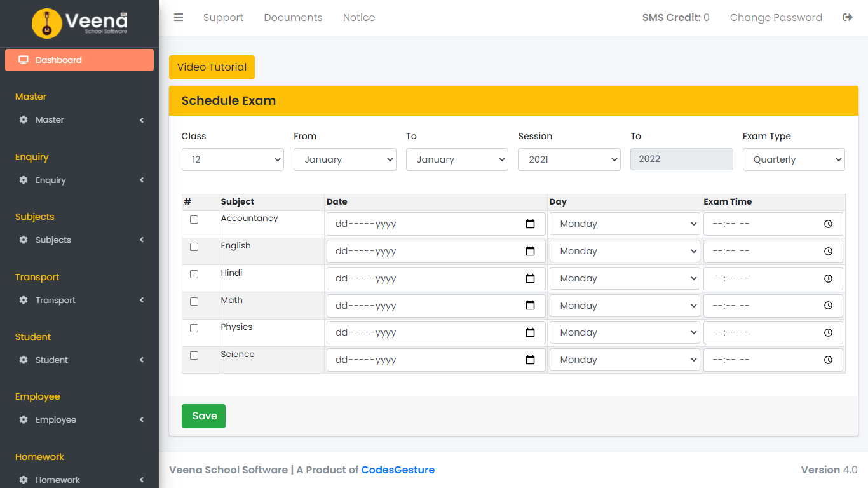Click the gear icon beside Subjects
The width and height of the screenshot is (868, 488).
pyautogui.click(x=24, y=240)
